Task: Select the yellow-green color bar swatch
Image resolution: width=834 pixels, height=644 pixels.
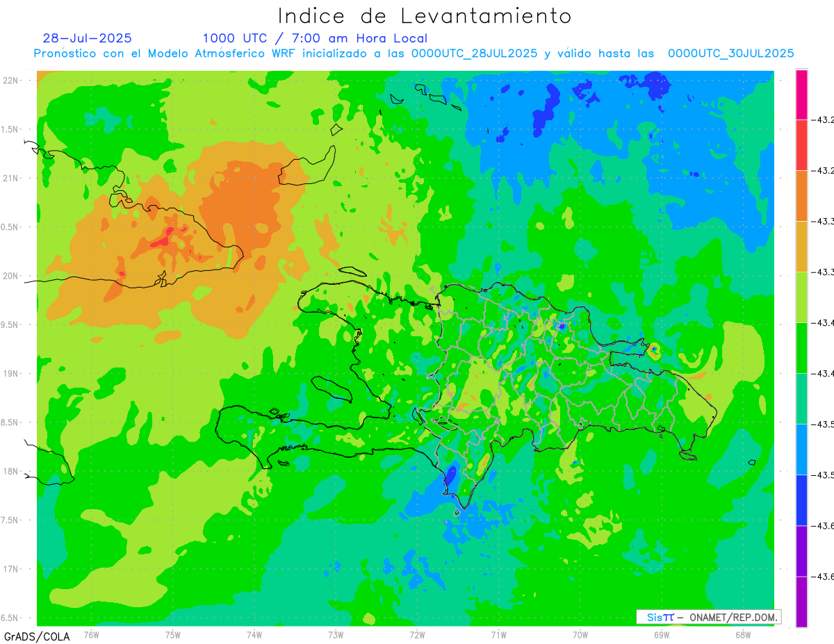Action: coord(801,297)
